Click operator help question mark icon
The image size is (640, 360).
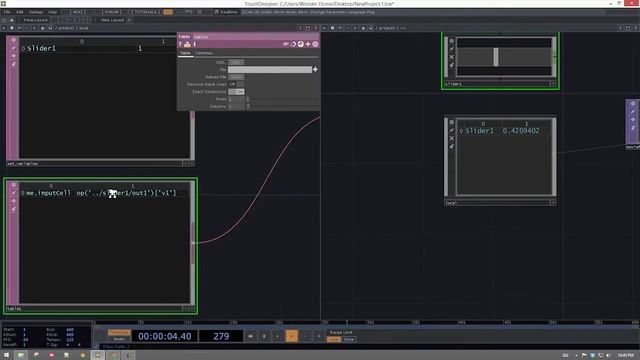click(x=180, y=44)
